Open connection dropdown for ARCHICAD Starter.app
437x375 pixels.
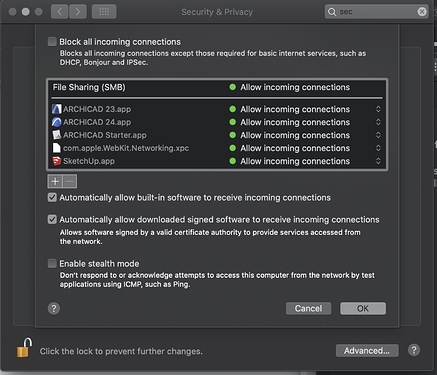coord(378,135)
